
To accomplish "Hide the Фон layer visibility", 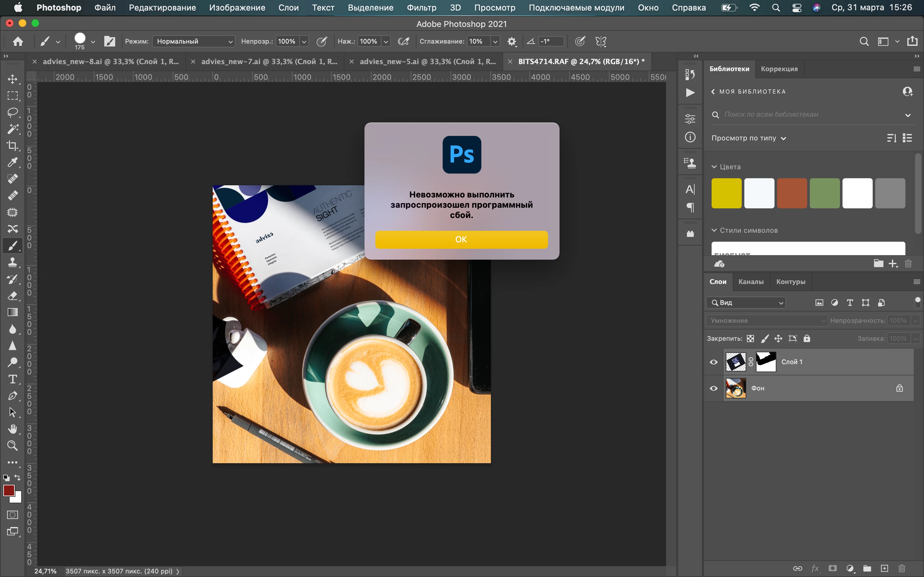I will [713, 389].
